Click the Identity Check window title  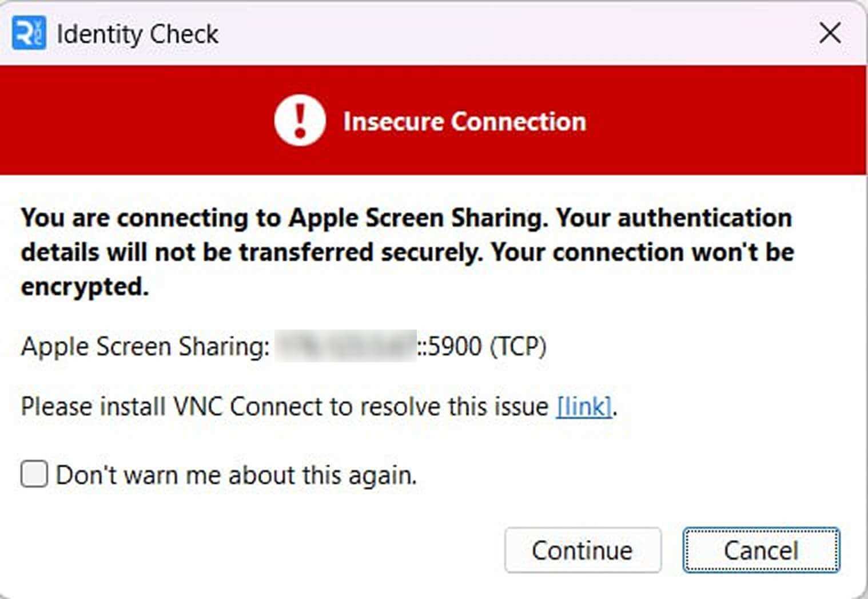pyautogui.click(x=138, y=34)
